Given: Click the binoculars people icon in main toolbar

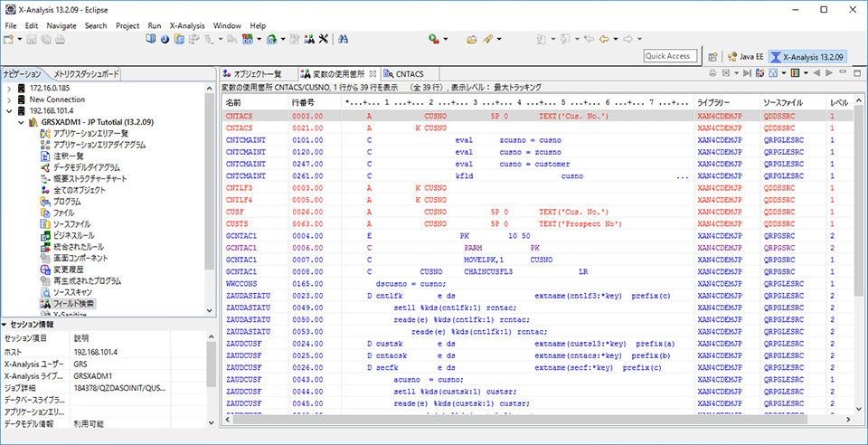Looking at the screenshot, I should click(310, 39).
